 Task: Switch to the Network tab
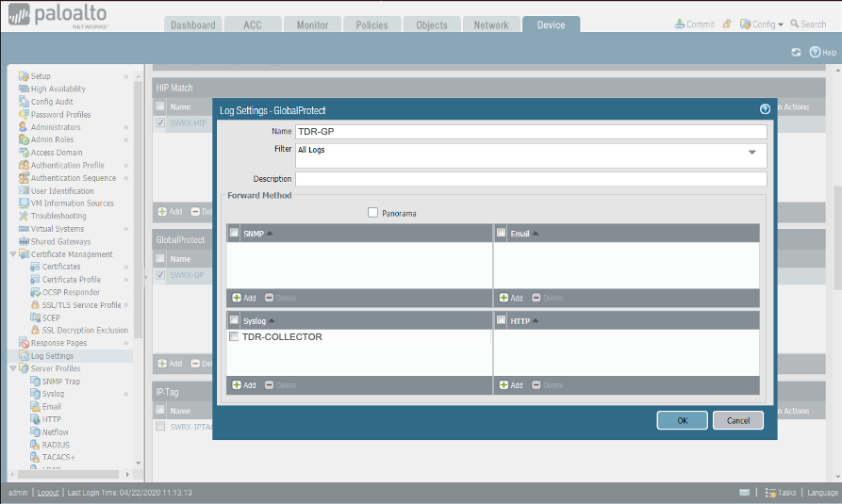point(491,24)
